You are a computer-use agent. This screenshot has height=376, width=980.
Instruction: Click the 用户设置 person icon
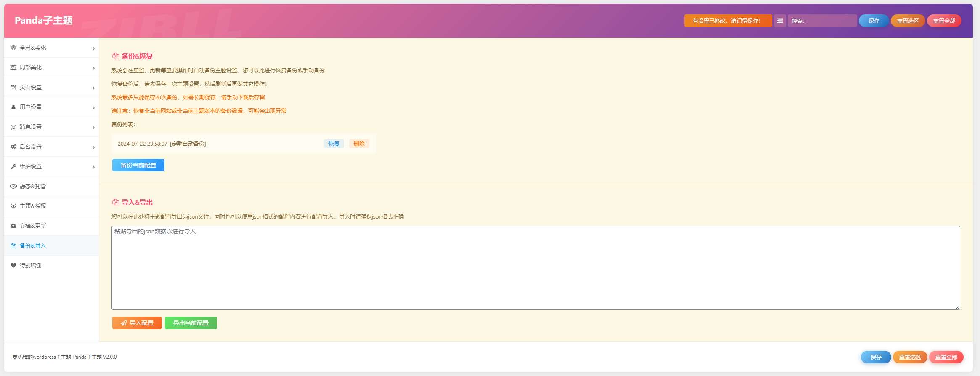13,107
